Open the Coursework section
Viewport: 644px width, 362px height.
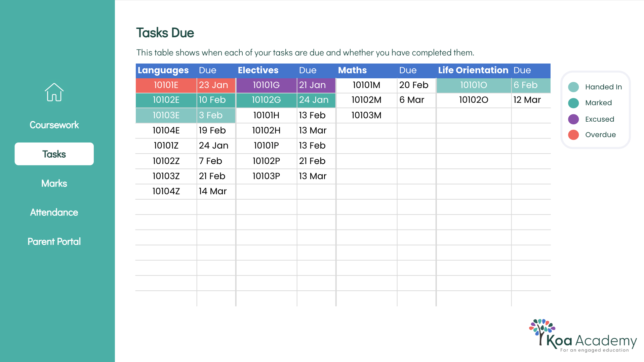[54, 125]
